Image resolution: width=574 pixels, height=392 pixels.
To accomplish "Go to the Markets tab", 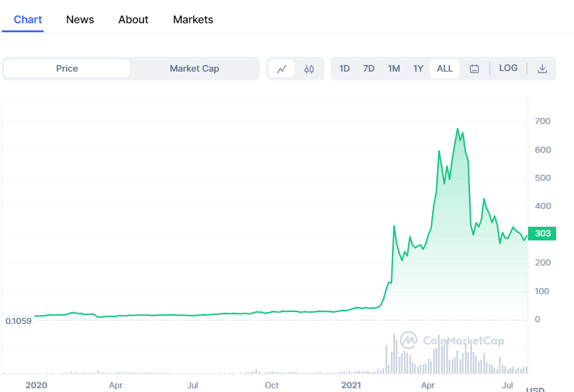I will pos(193,20).
